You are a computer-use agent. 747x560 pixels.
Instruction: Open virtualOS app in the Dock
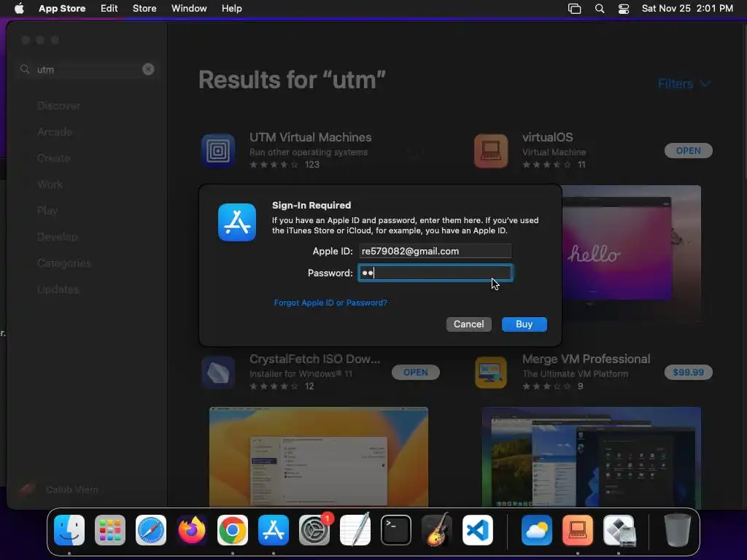pyautogui.click(x=578, y=530)
